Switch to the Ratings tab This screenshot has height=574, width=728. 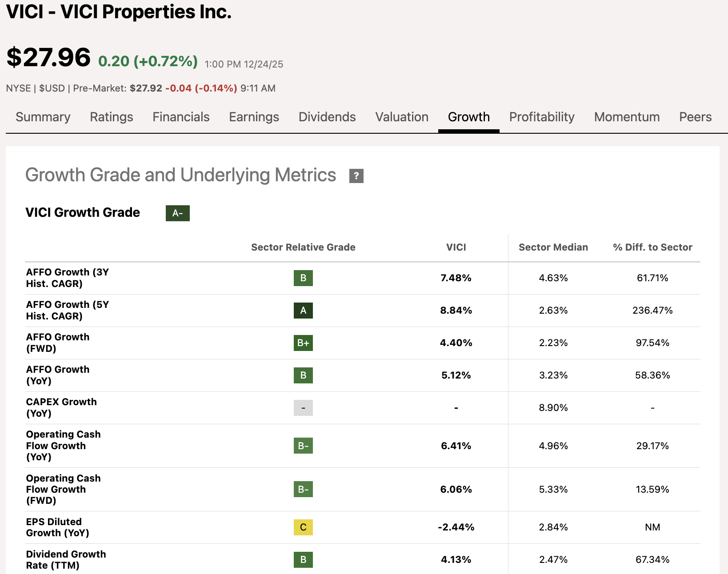[112, 117]
